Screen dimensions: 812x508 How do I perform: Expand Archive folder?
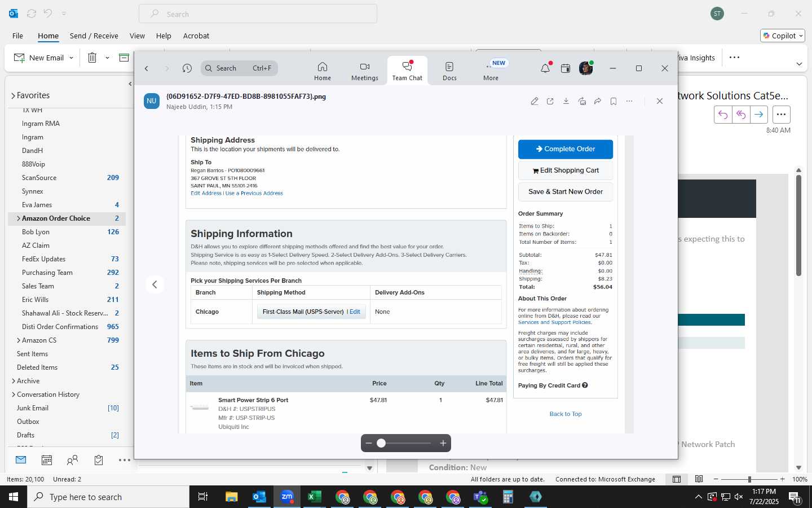tap(14, 381)
